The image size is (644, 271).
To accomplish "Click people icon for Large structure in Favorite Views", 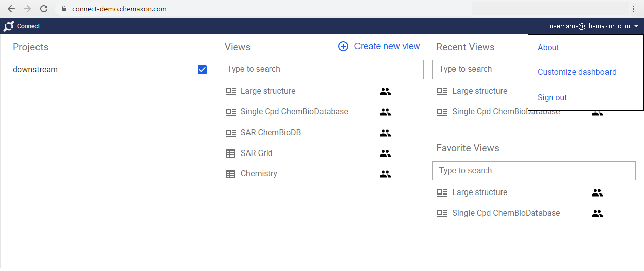I will pos(597,193).
